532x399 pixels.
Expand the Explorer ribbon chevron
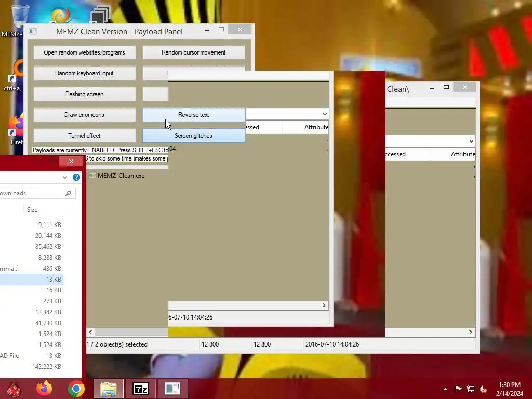coord(65,177)
